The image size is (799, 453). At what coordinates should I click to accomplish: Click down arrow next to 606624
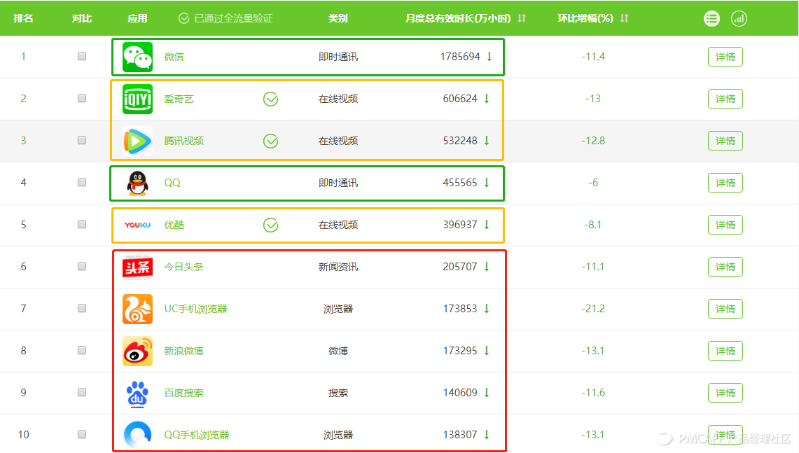[487, 98]
